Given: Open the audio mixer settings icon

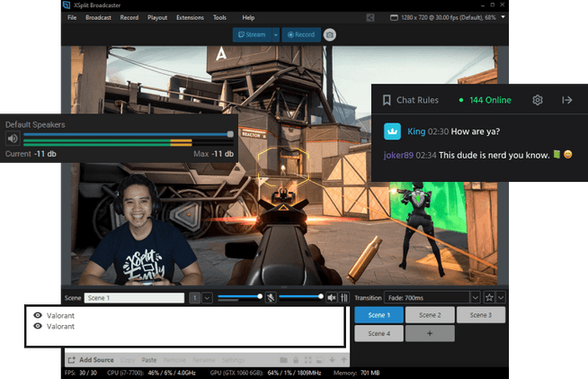Looking at the screenshot, I should (343, 298).
